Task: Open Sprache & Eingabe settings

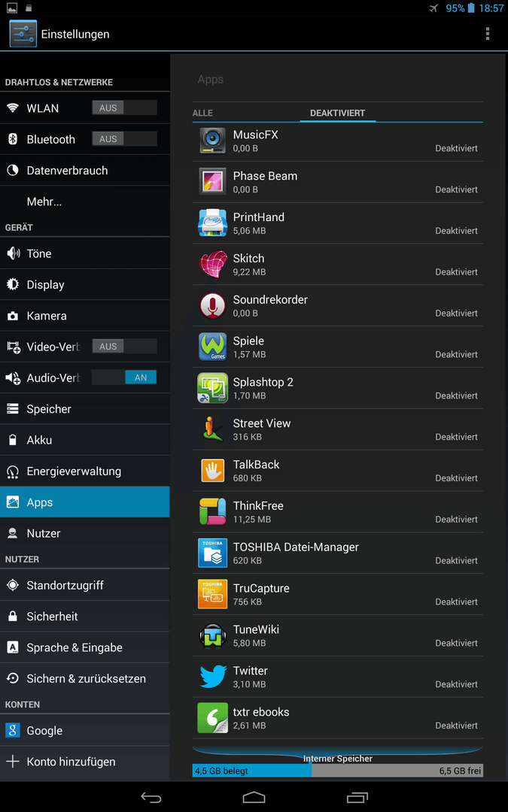Action: [85, 647]
